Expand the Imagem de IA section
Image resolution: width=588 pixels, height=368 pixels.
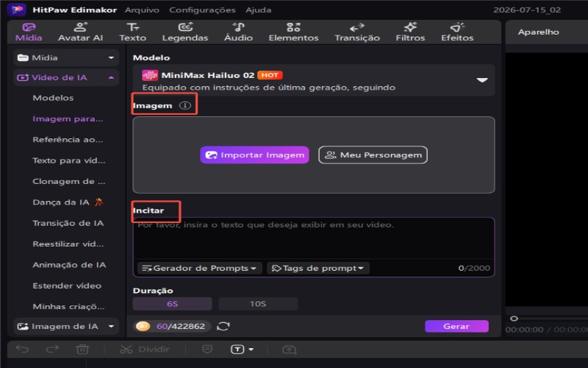pyautogui.click(x=111, y=326)
